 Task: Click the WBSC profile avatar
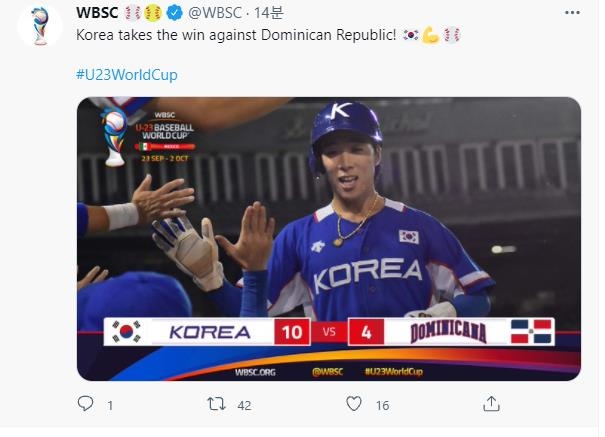point(39,25)
